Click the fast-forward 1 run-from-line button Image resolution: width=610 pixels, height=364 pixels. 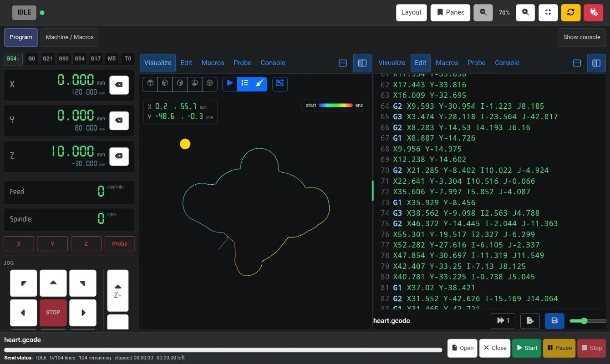[x=503, y=321]
